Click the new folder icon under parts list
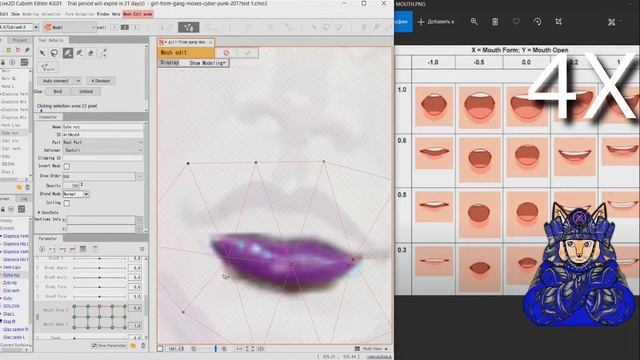640x360 pixels. point(19,187)
